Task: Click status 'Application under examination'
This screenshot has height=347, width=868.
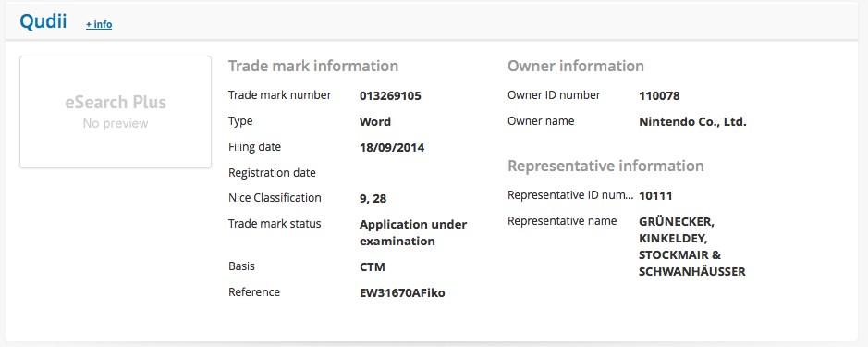Action: [413, 233]
